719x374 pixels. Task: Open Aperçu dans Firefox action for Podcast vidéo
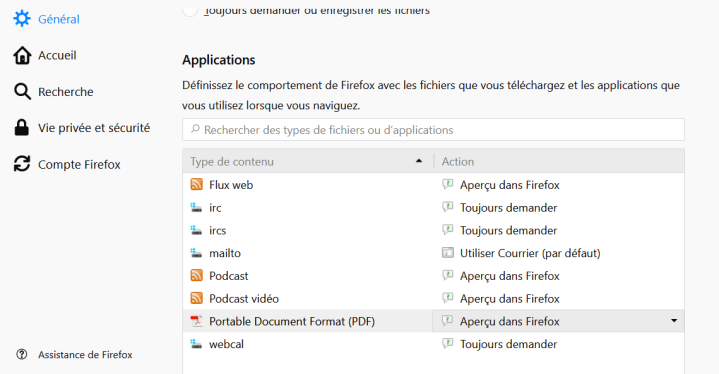[509, 298]
